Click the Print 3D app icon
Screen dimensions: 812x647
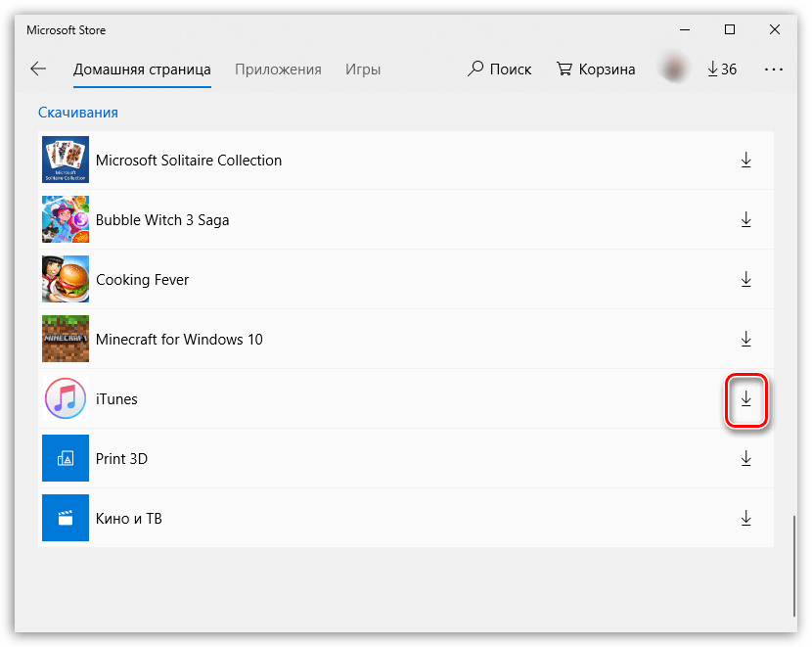(x=65, y=458)
